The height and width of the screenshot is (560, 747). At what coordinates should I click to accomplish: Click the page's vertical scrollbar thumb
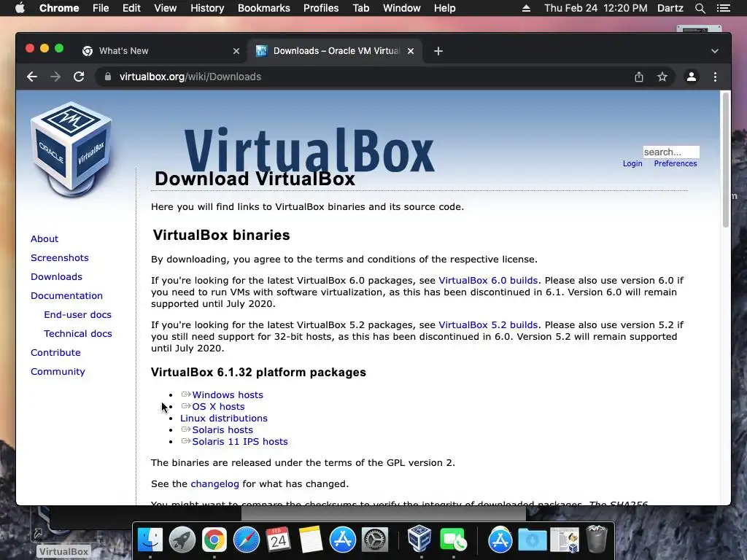tap(726, 160)
